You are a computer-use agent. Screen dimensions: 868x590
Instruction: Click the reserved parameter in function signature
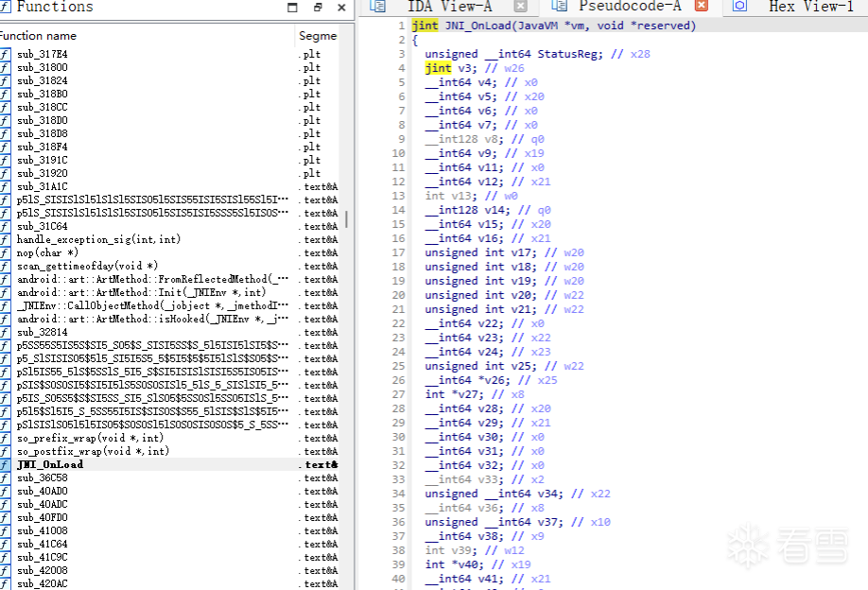tap(664, 26)
